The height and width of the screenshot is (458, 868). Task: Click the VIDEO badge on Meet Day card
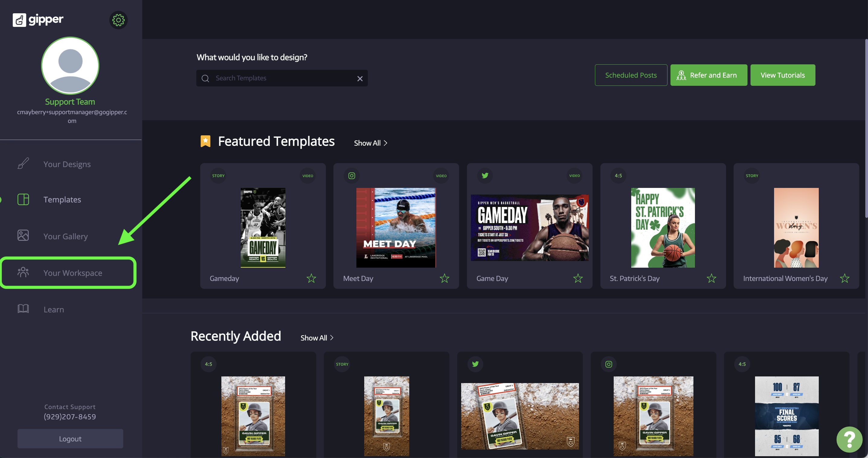[441, 176]
